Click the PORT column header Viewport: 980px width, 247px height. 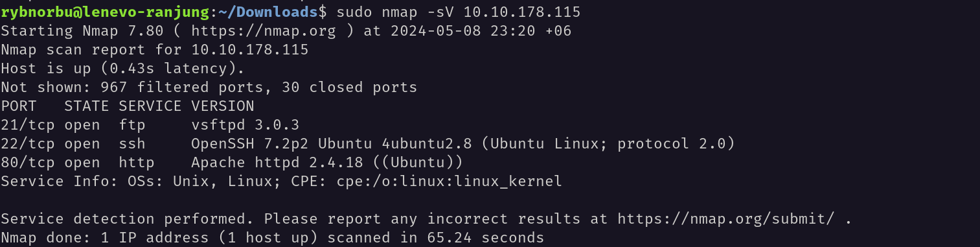pyautogui.click(x=19, y=106)
